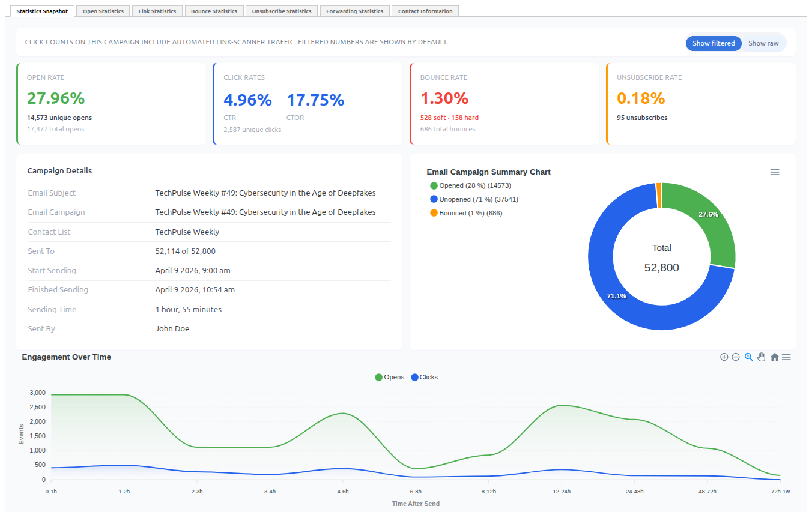The image size is (812, 512).
Task: Click the 1.30% bounce rate value
Action: [x=444, y=98]
